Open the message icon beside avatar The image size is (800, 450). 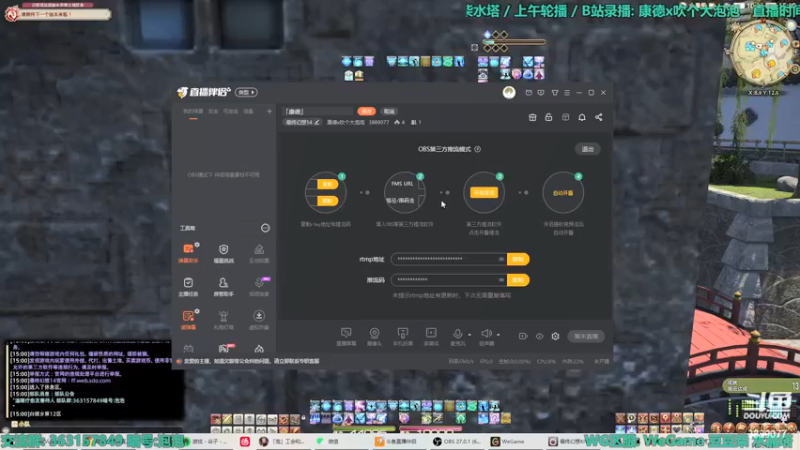pyautogui.click(x=529, y=93)
